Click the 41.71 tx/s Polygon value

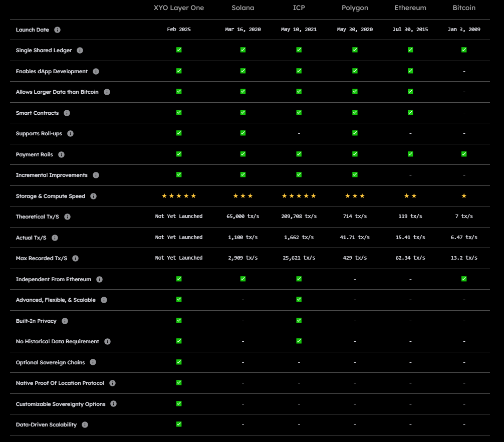[x=355, y=237]
